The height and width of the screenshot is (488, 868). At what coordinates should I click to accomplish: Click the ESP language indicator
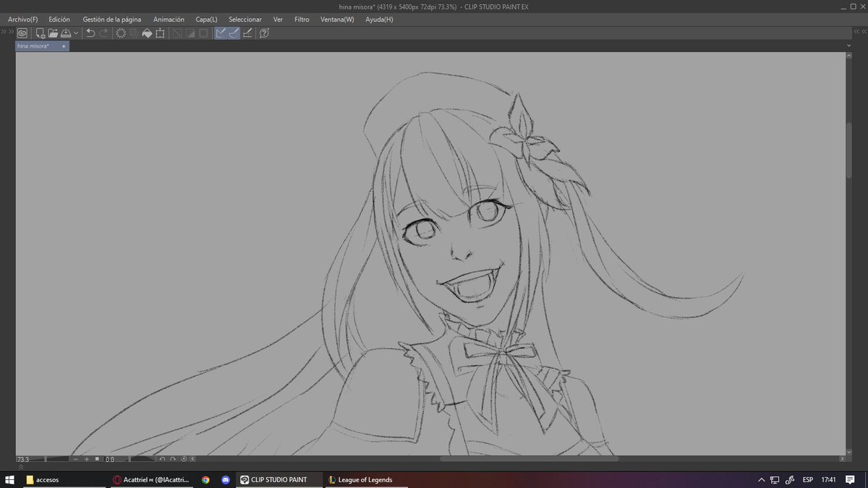pos(808,479)
